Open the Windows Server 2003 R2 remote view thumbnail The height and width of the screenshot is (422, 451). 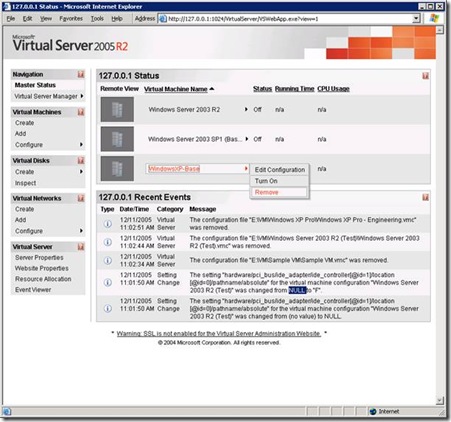[x=117, y=109]
